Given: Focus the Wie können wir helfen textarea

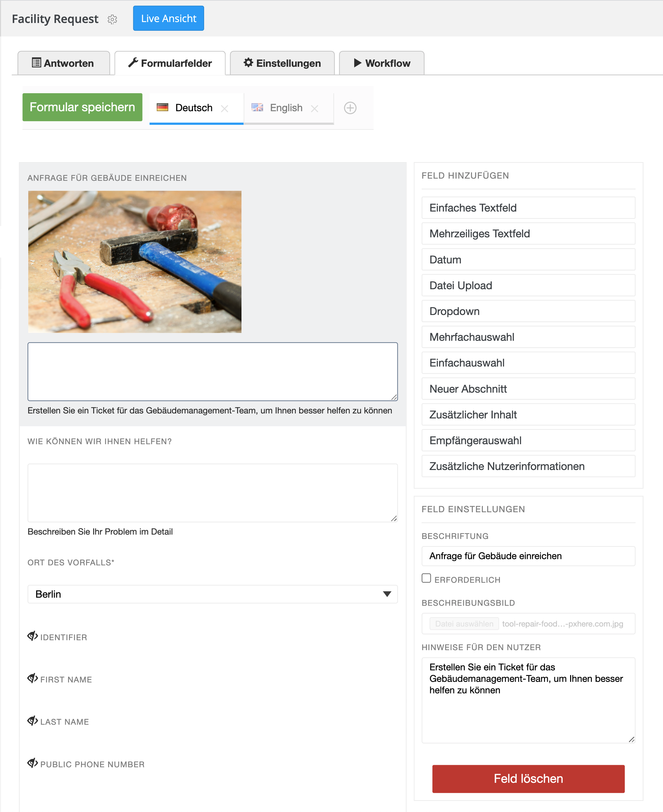Looking at the screenshot, I should point(213,493).
